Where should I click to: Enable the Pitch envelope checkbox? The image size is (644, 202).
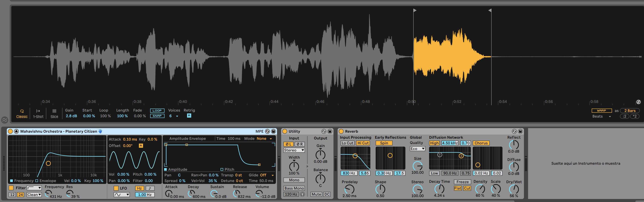pos(222,169)
